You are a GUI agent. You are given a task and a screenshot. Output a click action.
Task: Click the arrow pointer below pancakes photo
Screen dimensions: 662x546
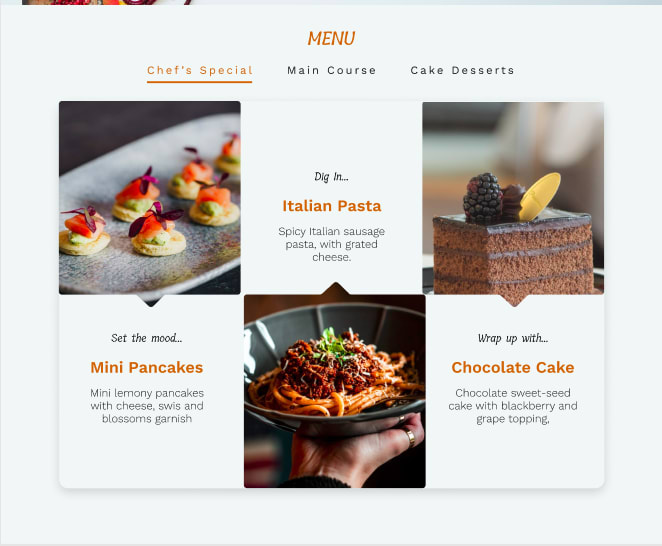tap(151, 300)
